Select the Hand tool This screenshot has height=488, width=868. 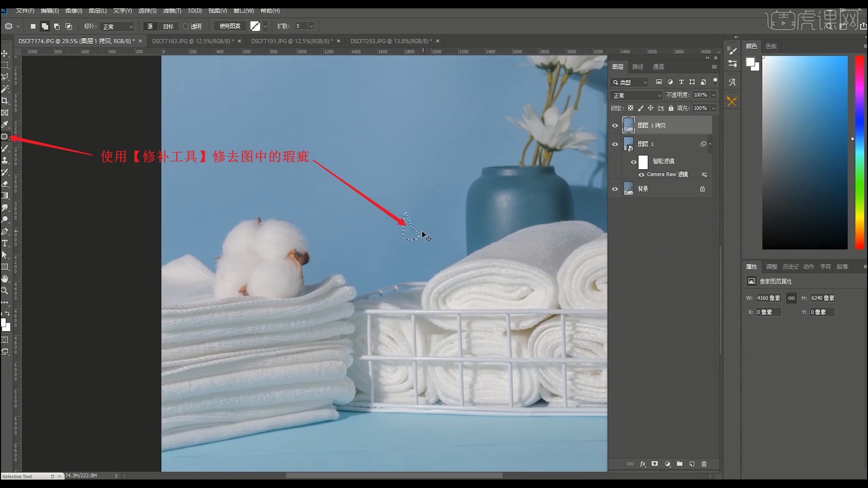(x=5, y=279)
